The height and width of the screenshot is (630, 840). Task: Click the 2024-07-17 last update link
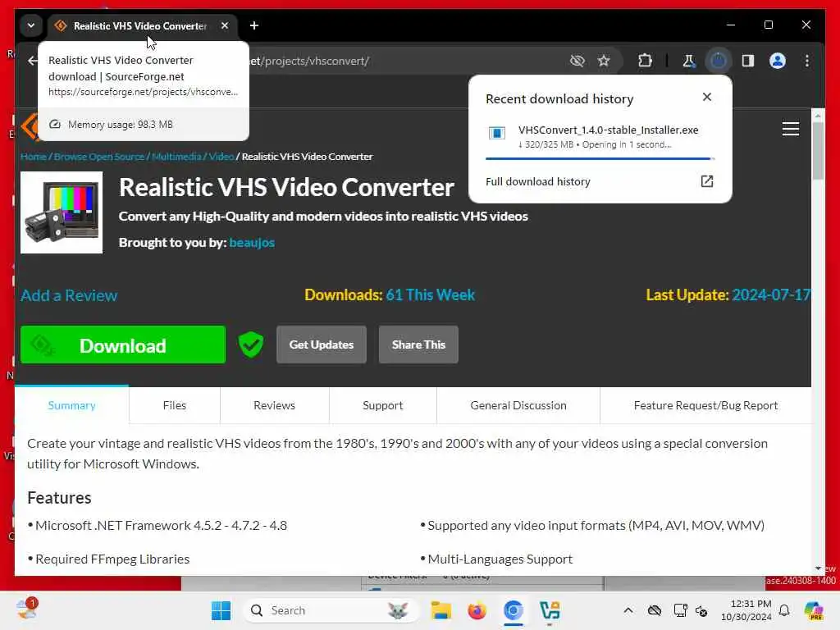[771, 294]
